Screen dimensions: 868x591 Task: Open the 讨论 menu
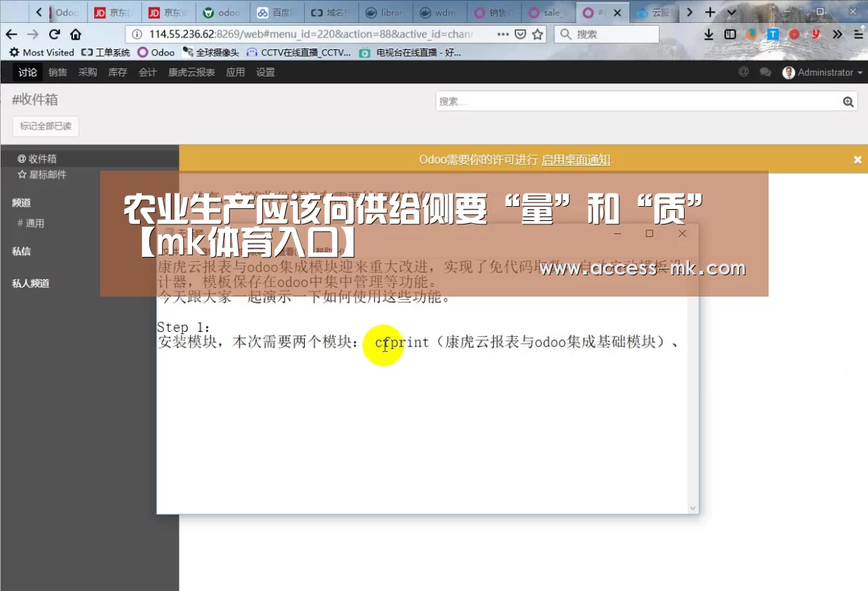click(27, 72)
